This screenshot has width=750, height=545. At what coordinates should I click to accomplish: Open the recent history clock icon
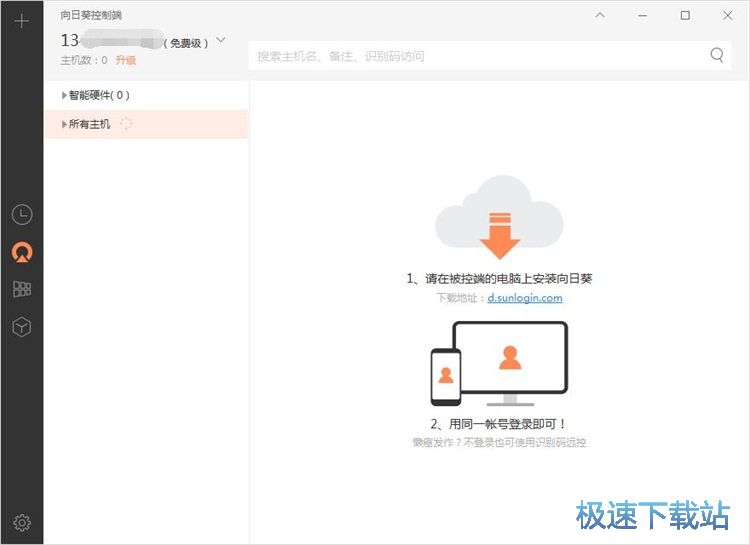[22, 214]
